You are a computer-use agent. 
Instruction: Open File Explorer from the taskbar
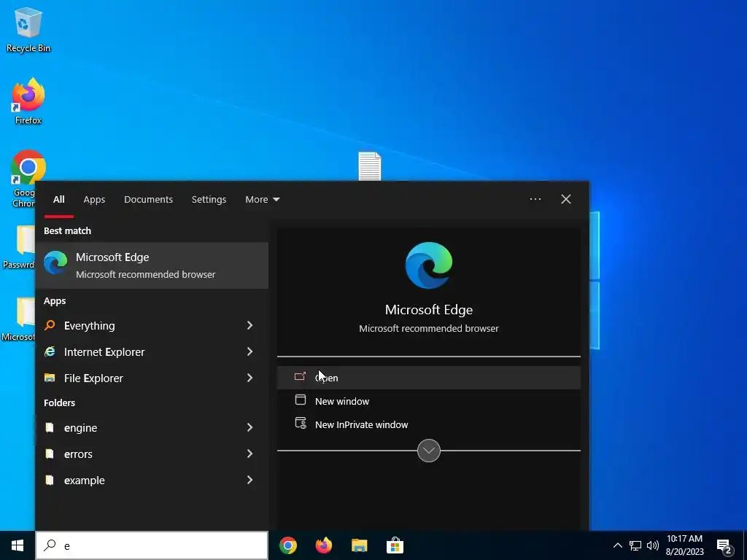coord(359,545)
